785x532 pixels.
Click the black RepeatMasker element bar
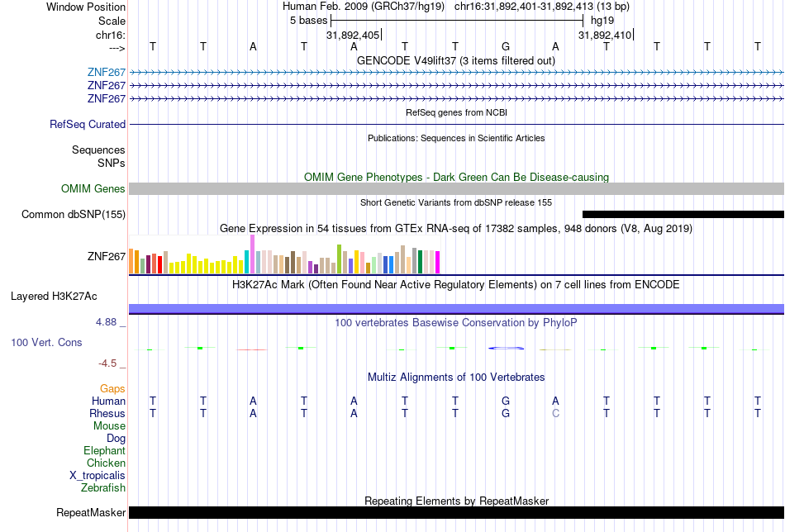pyautogui.click(x=456, y=512)
